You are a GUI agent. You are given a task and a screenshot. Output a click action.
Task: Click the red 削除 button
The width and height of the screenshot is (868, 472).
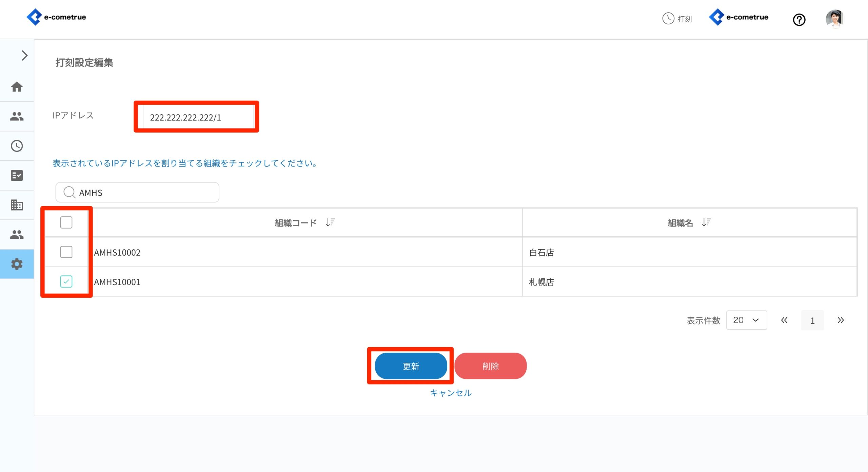490,366
